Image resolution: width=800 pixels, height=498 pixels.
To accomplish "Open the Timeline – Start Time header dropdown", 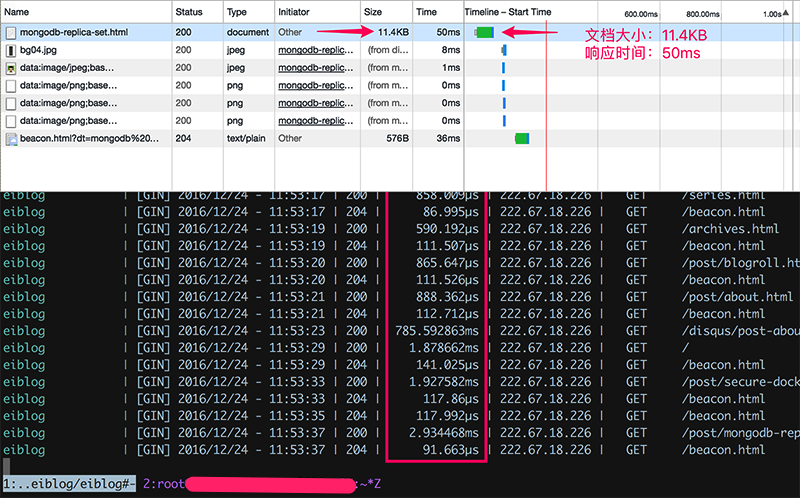I will click(x=509, y=12).
